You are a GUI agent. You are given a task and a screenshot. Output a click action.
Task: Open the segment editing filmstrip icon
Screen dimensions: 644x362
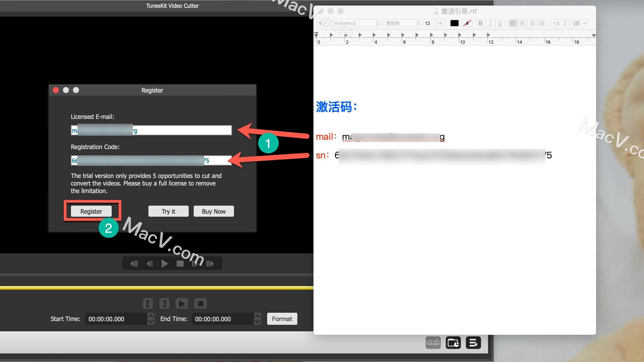(433, 343)
